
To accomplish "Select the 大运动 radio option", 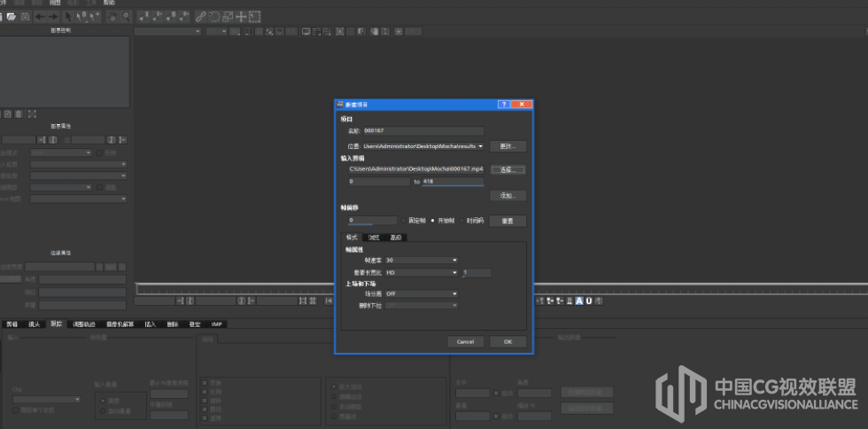I will (334, 386).
